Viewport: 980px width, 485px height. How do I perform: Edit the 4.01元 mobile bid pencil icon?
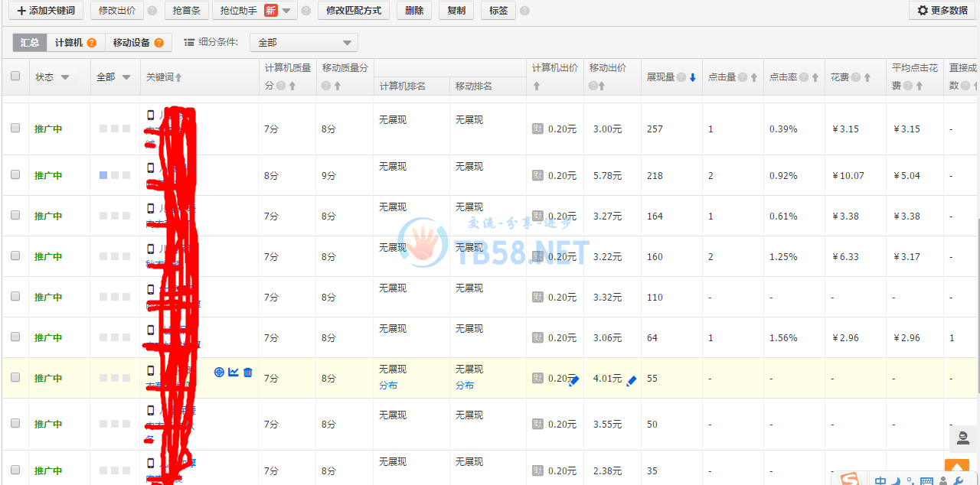click(632, 381)
